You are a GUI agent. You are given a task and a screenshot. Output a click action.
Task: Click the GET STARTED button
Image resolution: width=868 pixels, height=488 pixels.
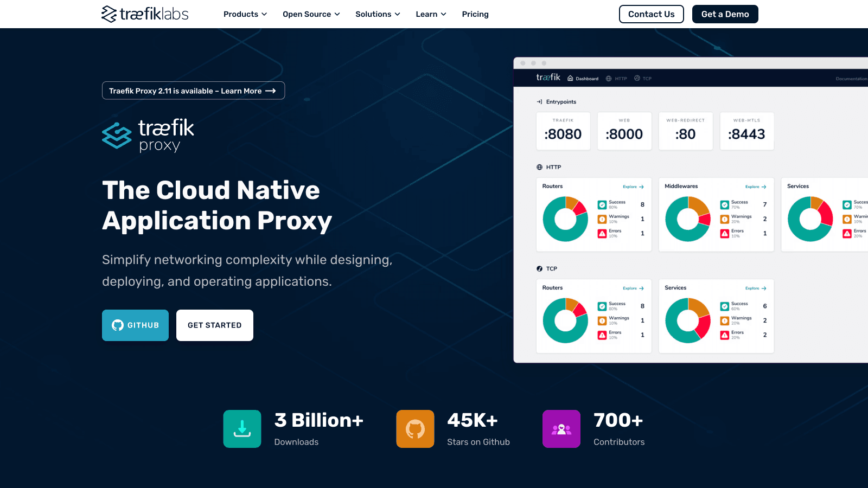(x=215, y=325)
